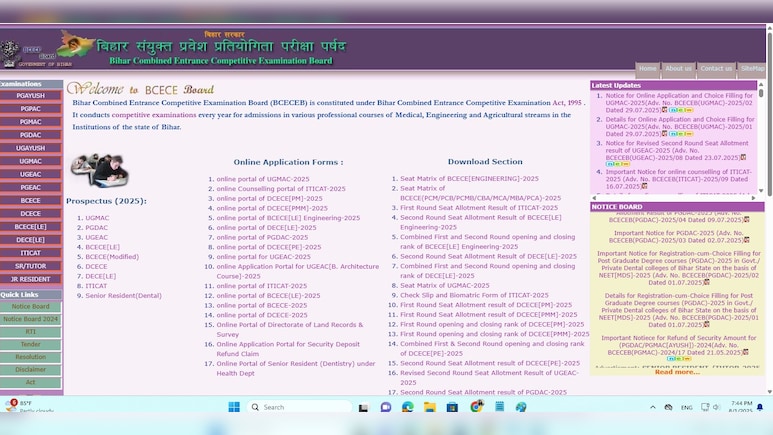The width and height of the screenshot is (773, 435).
Task: Open Microsoft Store from the taskbar
Action: pyautogui.click(x=452, y=407)
